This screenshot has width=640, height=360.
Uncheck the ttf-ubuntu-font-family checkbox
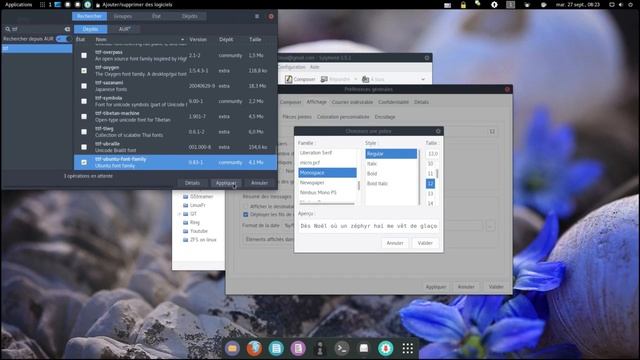click(x=84, y=162)
